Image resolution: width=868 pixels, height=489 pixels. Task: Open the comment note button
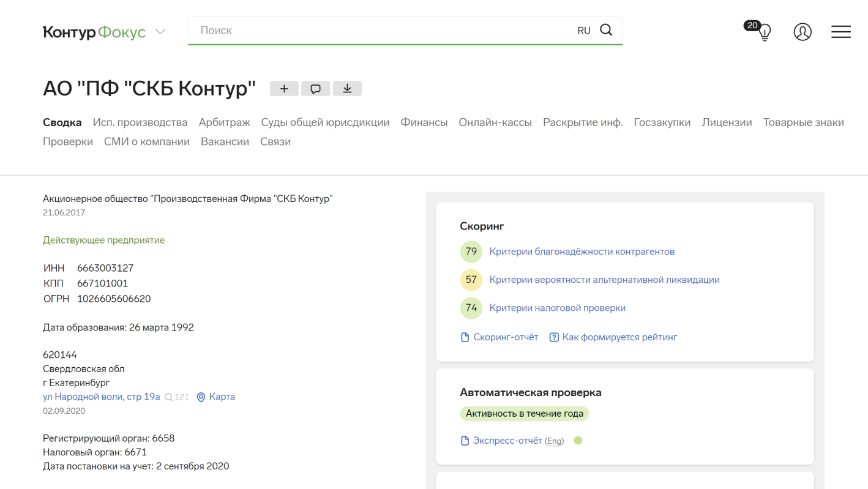(x=315, y=89)
